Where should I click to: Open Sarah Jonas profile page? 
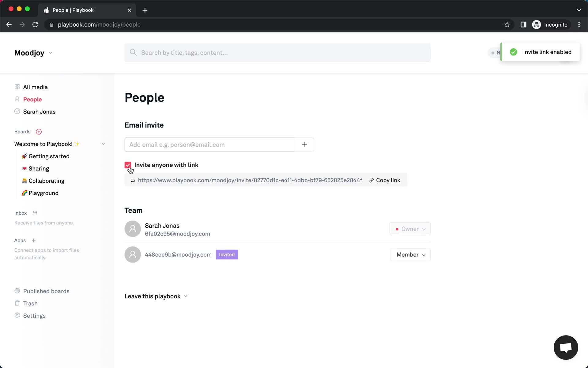click(40, 111)
